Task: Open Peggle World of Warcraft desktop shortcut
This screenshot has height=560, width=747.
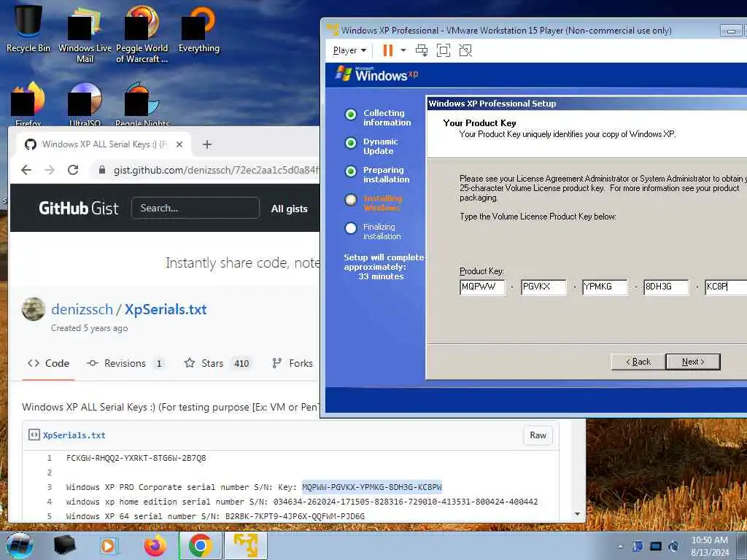Action: click(142, 34)
